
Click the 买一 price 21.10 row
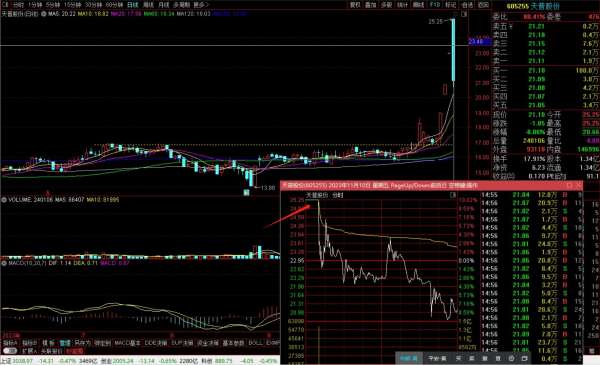click(x=546, y=70)
